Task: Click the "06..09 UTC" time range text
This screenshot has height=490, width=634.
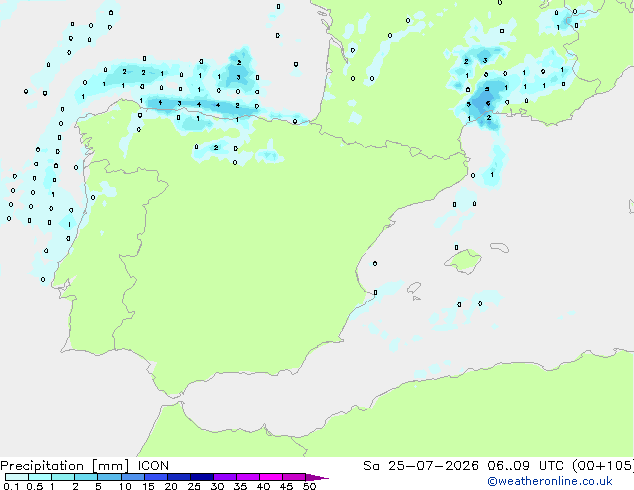Action: click(x=525, y=466)
